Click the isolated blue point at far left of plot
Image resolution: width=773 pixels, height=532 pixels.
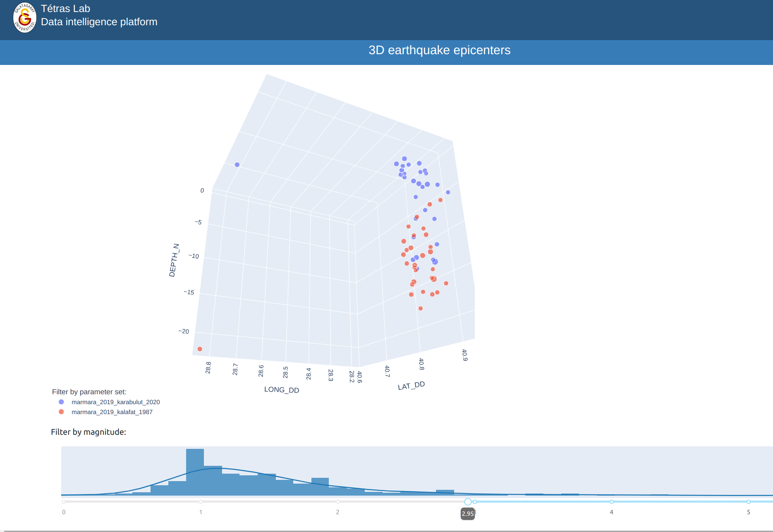click(237, 165)
